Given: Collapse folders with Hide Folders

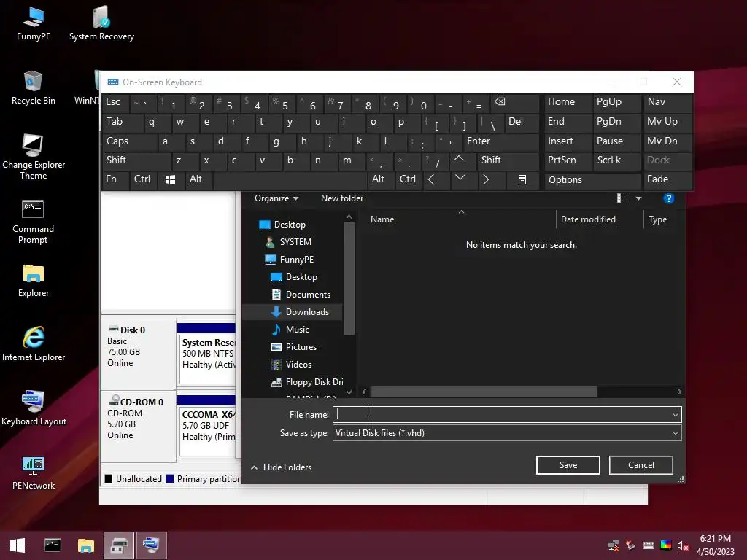Looking at the screenshot, I should click(282, 467).
